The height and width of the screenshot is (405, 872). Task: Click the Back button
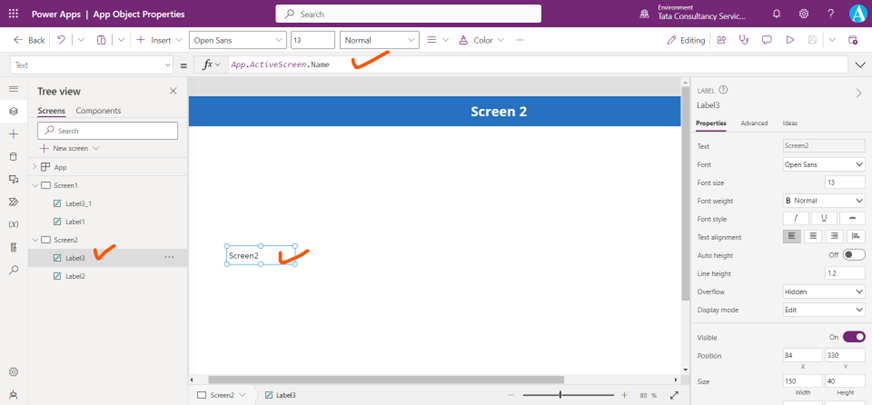click(x=29, y=40)
